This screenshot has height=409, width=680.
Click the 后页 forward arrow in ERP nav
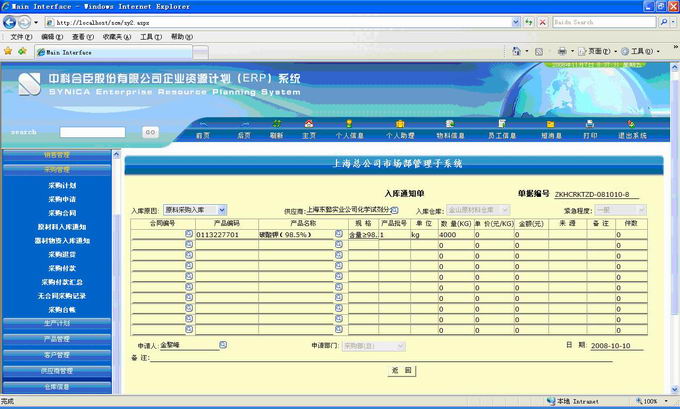tap(245, 124)
